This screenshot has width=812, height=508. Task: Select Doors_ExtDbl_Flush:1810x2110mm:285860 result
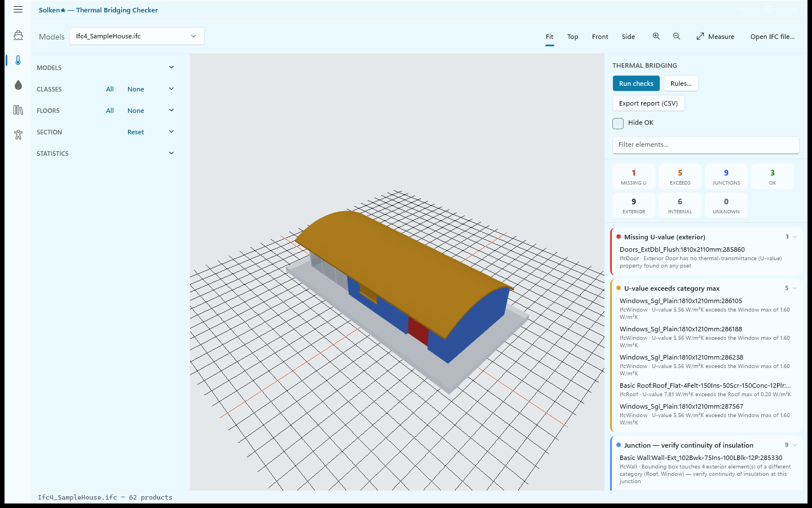[707, 257]
